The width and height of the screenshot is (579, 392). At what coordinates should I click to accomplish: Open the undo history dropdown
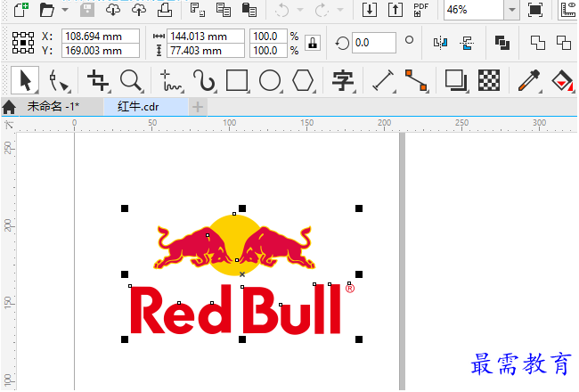[300, 10]
